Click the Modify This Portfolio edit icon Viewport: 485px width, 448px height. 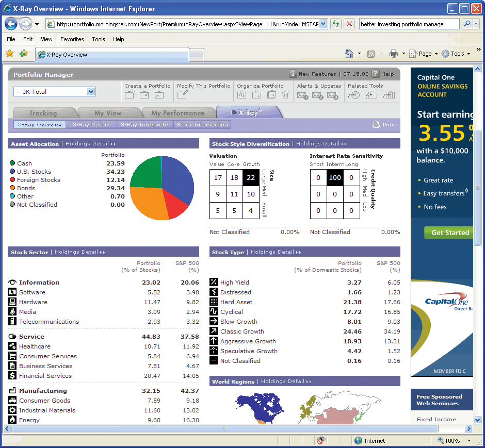[183, 95]
